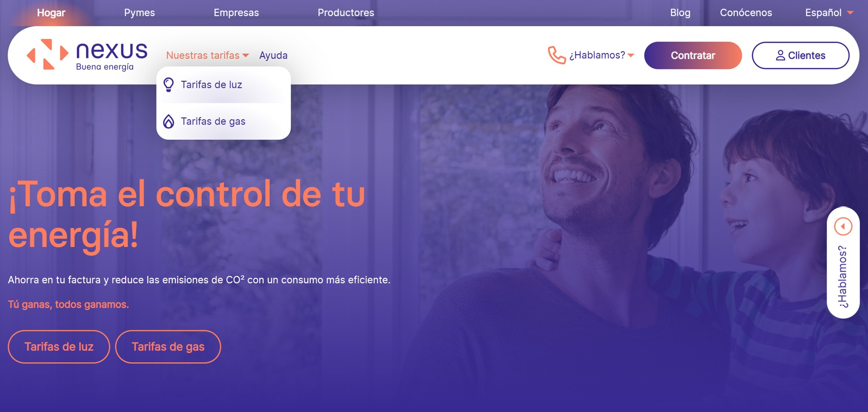
Task: Open the Español language selector
Action: (x=829, y=13)
